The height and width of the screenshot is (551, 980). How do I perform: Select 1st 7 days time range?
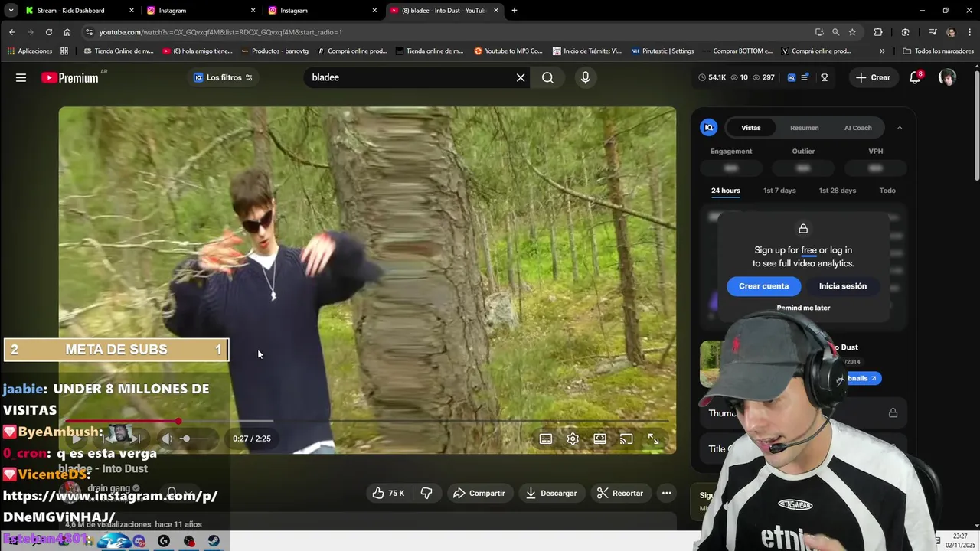(x=779, y=191)
